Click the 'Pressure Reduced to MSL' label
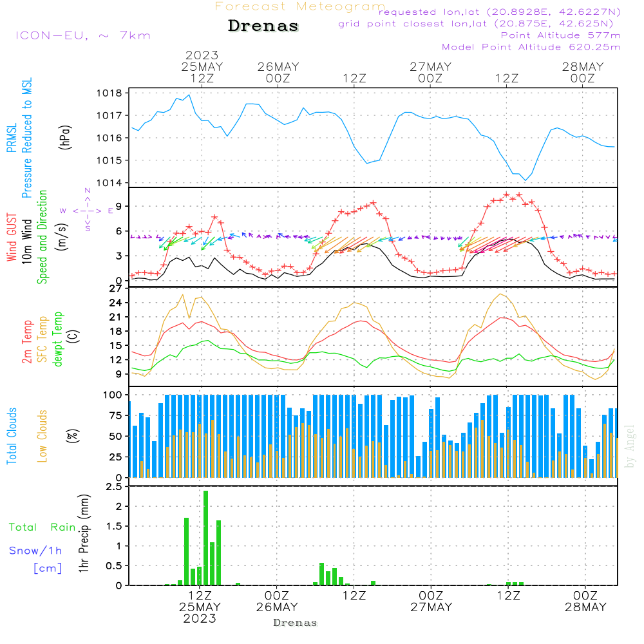This screenshot has height=644, width=644. pyautogui.click(x=26, y=138)
